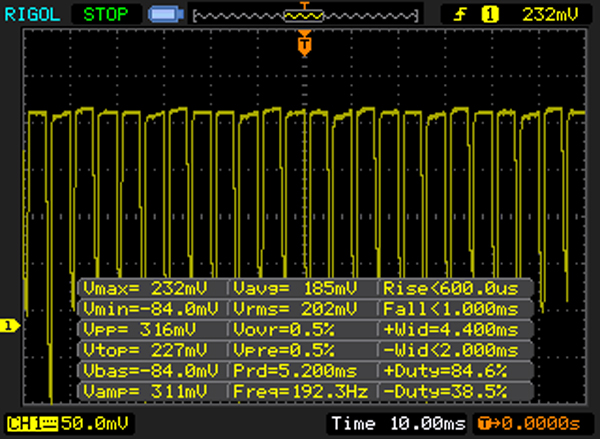The image size is (600, 439).
Task: Click the Vmin=-84.0mV measurement
Action: [x=151, y=309]
